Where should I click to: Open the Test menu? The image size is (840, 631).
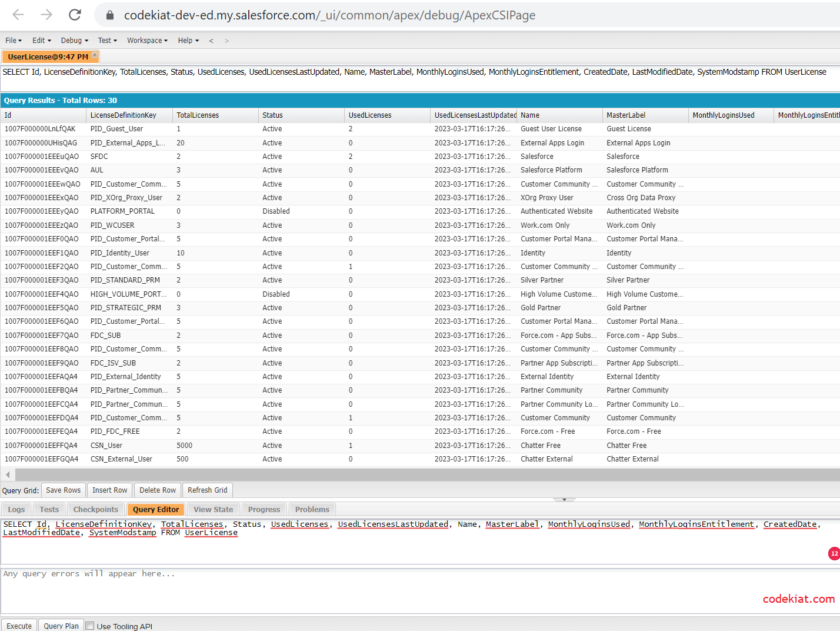(x=108, y=41)
